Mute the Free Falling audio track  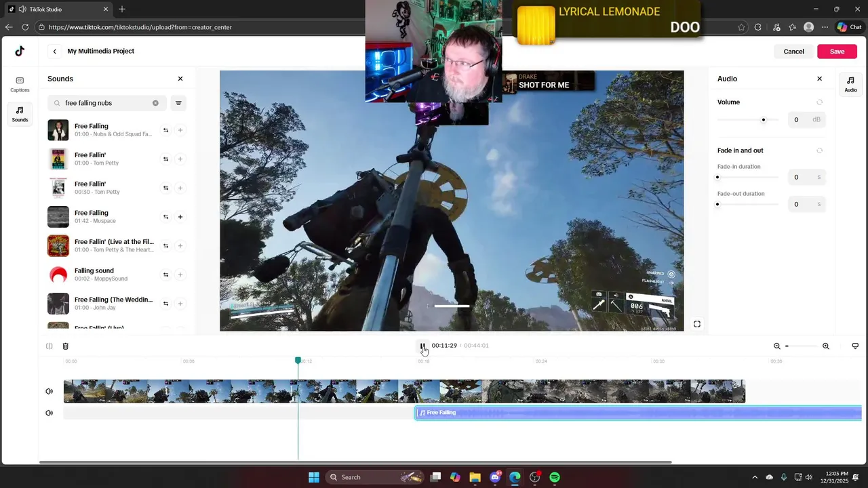pos(49,413)
